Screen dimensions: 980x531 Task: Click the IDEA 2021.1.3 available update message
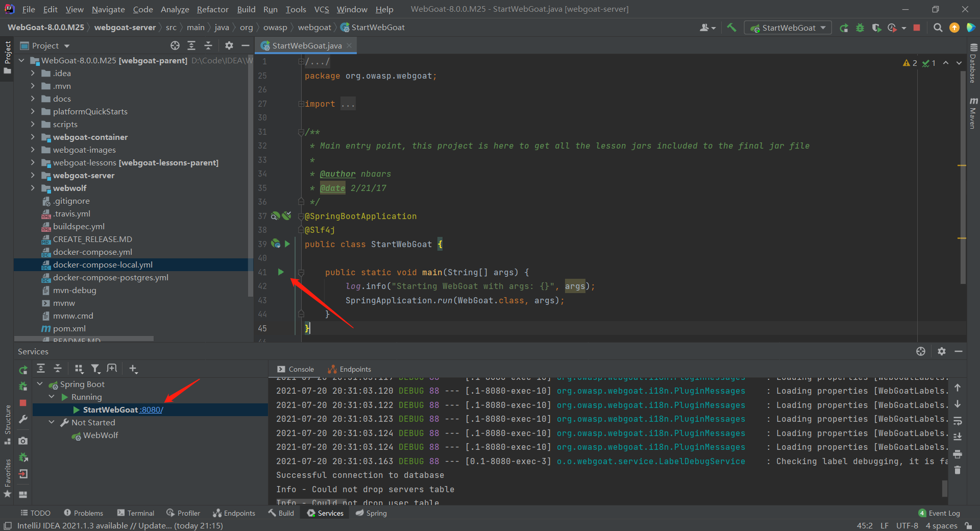120,526
